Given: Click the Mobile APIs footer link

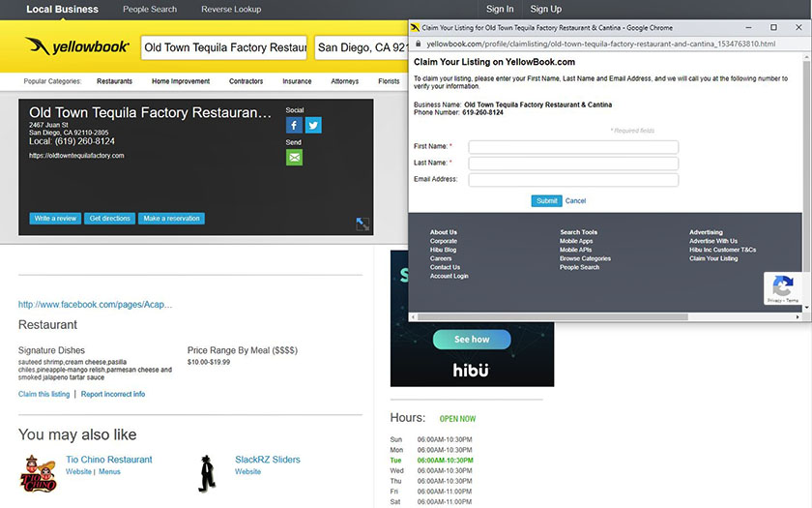Looking at the screenshot, I should tap(575, 250).
